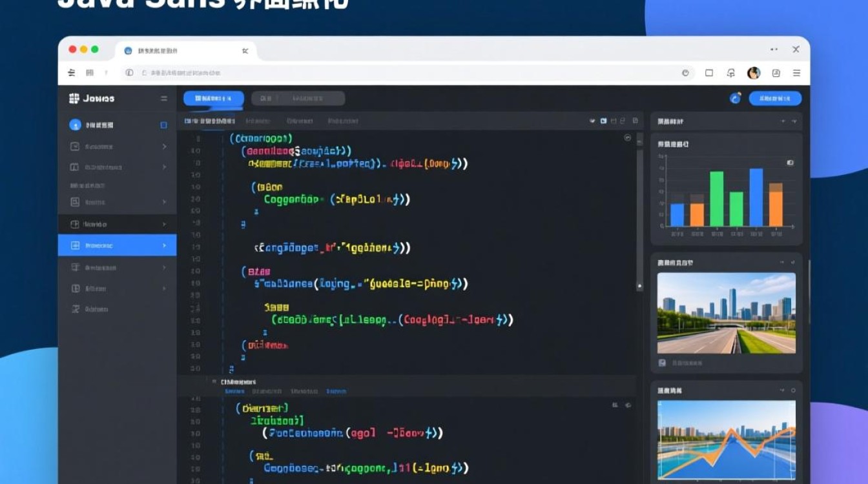868x484 pixels.
Task: Click the browser profile avatar picture
Action: tap(752, 73)
